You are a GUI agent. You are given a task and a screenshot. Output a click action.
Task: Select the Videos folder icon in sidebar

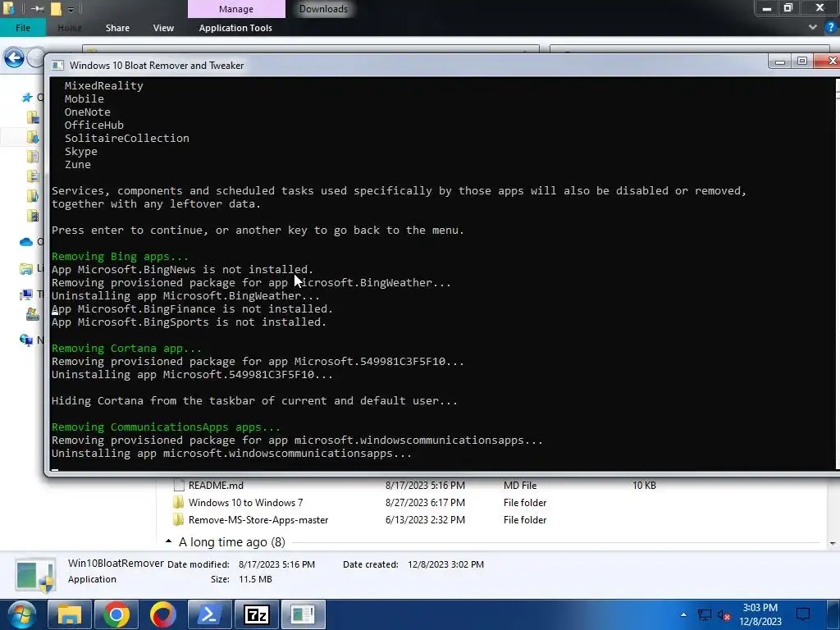(x=33, y=216)
